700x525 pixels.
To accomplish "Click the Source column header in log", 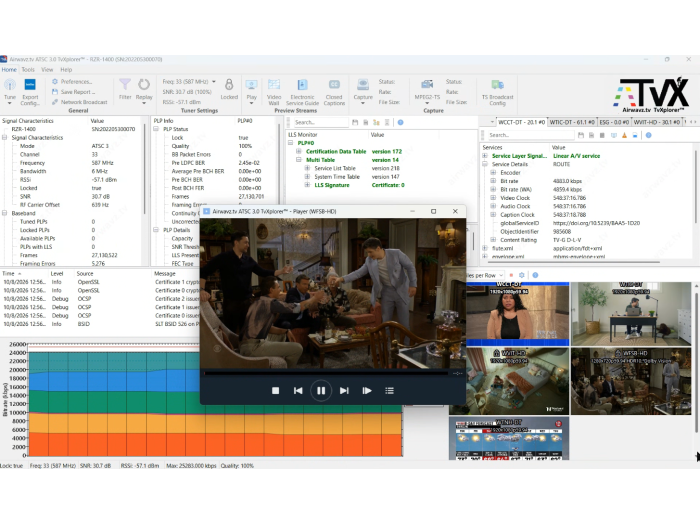I will (85, 274).
